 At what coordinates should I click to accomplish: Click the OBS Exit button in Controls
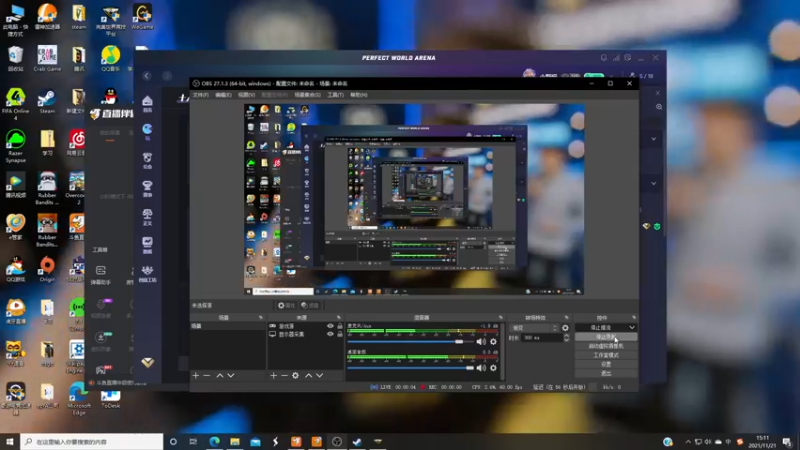point(606,373)
